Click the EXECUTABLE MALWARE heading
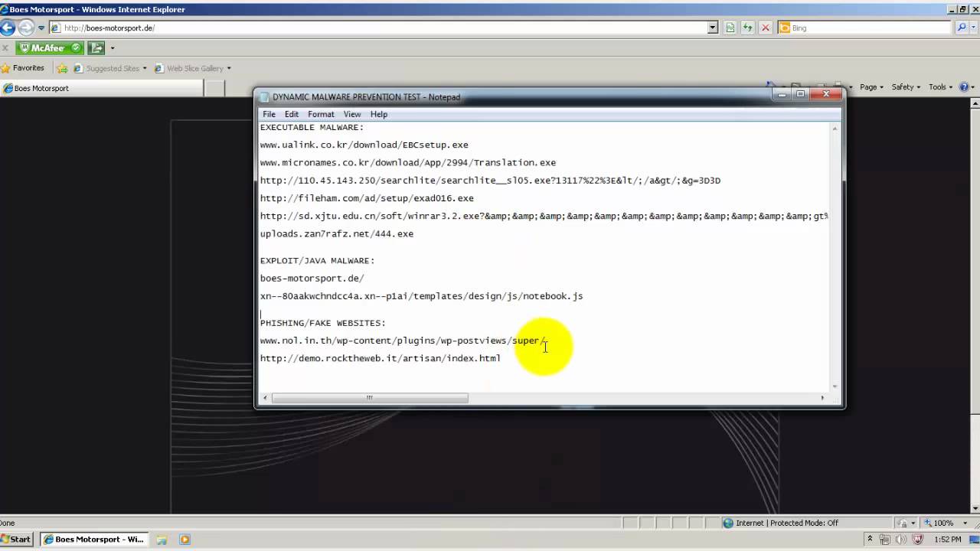Screen dimensions: 980x551 pos(312,128)
